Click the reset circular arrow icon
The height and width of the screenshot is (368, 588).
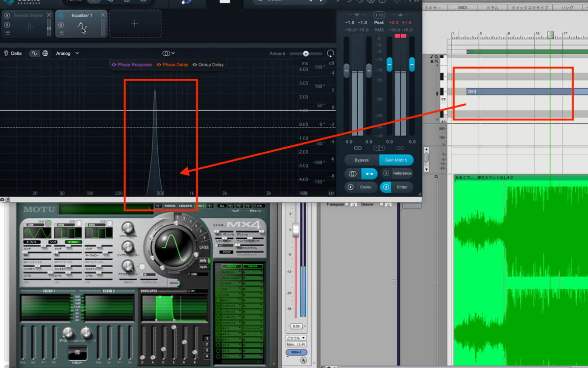331,53
